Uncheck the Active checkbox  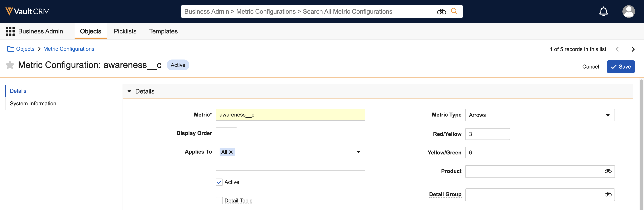click(219, 182)
